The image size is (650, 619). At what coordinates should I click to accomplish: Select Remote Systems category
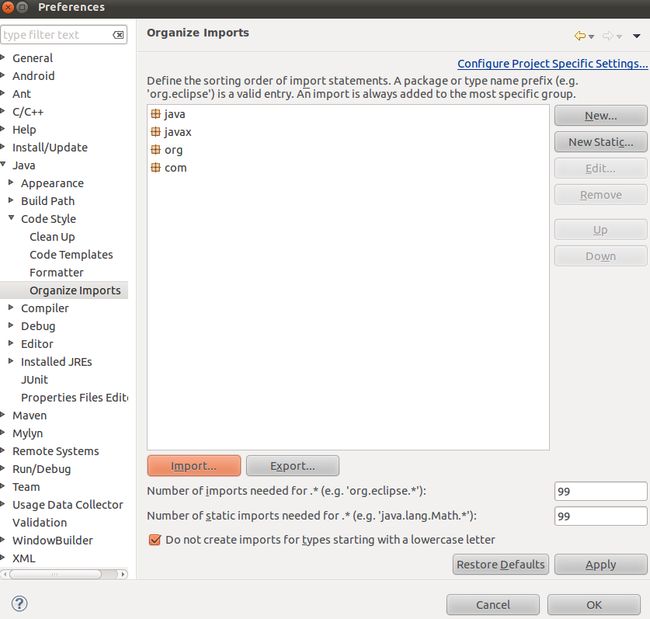pos(56,451)
